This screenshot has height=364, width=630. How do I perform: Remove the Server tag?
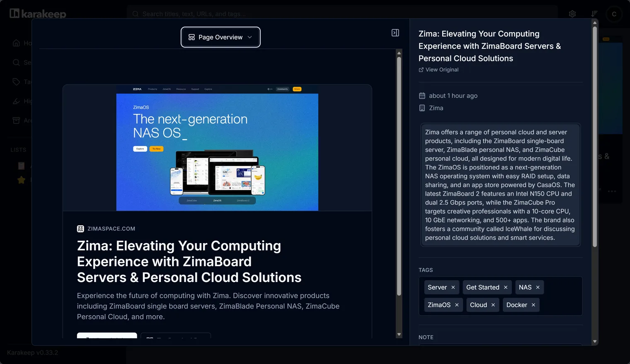pyautogui.click(x=453, y=287)
